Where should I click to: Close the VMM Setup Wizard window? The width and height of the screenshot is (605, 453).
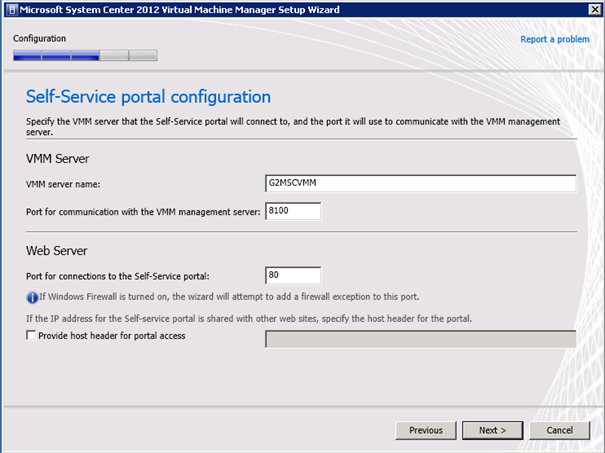[595, 10]
